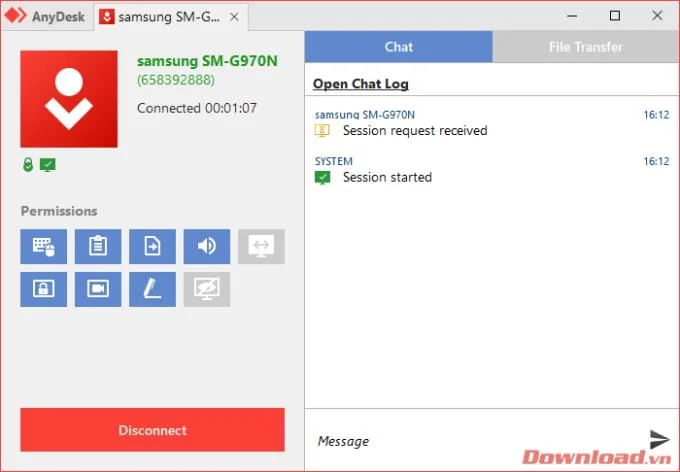Click the SYSTEM chat sender name
Screen dimensions: 680x472
(333, 161)
